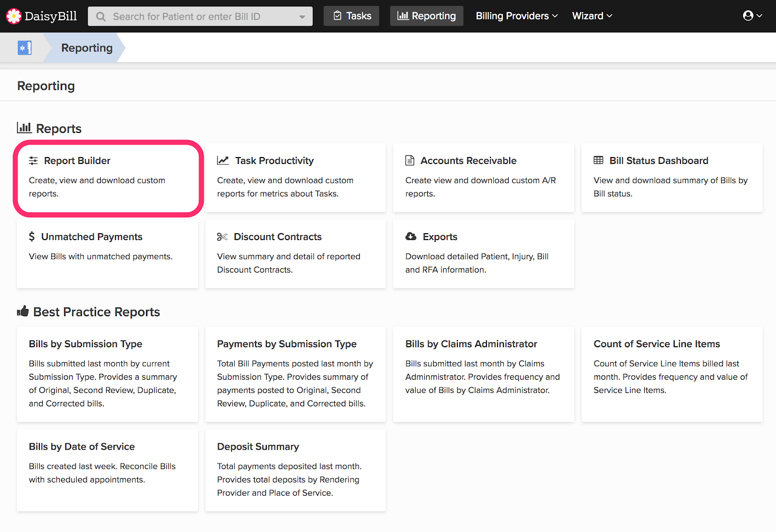
Task: Expand the Wizard menu
Action: click(x=592, y=16)
